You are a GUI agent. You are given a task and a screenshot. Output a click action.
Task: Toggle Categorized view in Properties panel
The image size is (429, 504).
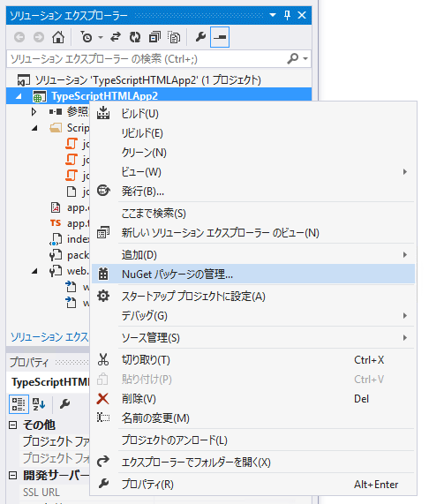point(19,403)
